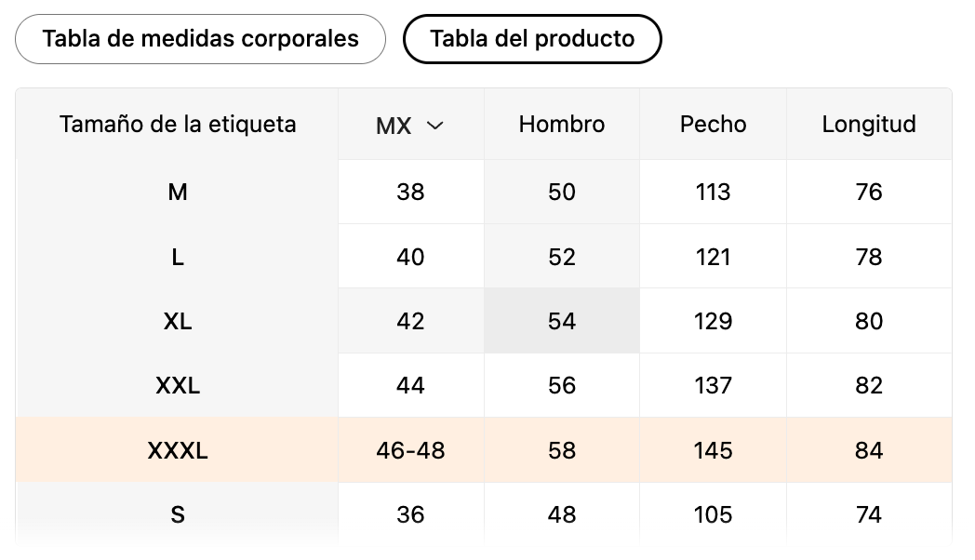Select the XXL size row label
The width and height of the screenshot is (975, 560).
click(178, 385)
